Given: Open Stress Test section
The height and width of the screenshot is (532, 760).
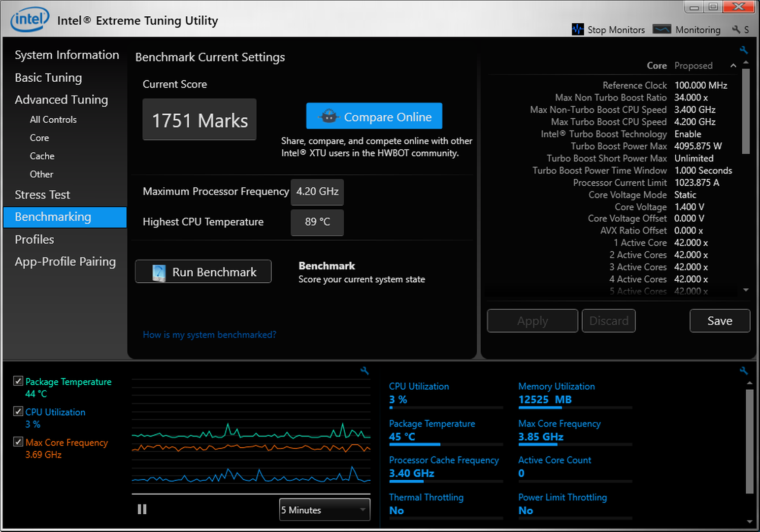Looking at the screenshot, I should point(42,195).
